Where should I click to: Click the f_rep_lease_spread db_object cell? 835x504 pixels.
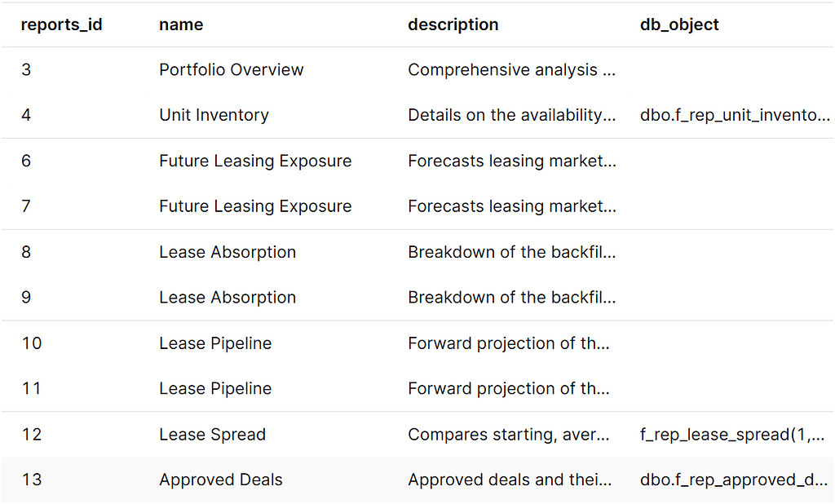(735, 435)
